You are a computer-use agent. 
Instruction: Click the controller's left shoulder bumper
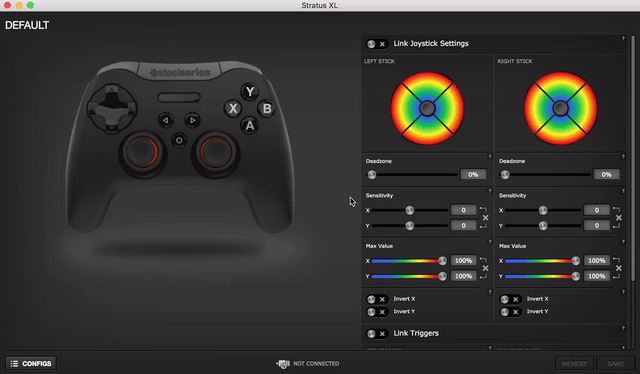[x=118, y=68]
